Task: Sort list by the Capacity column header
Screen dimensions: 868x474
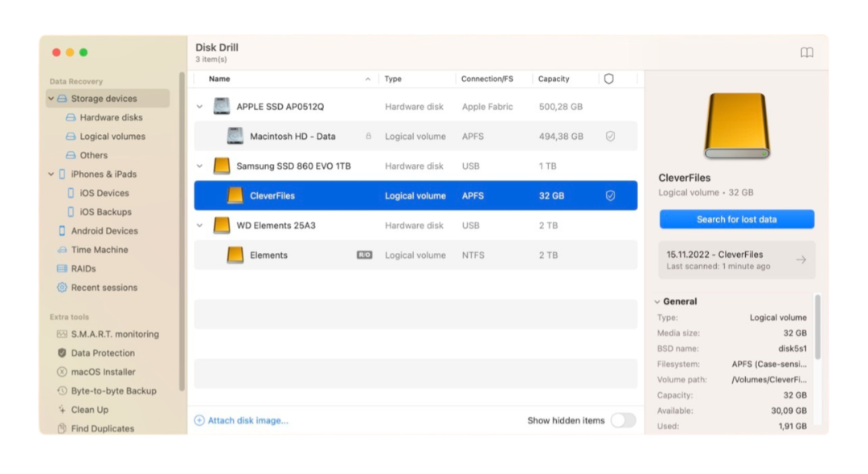Action: pyautogui.click(x=554, y=79)
